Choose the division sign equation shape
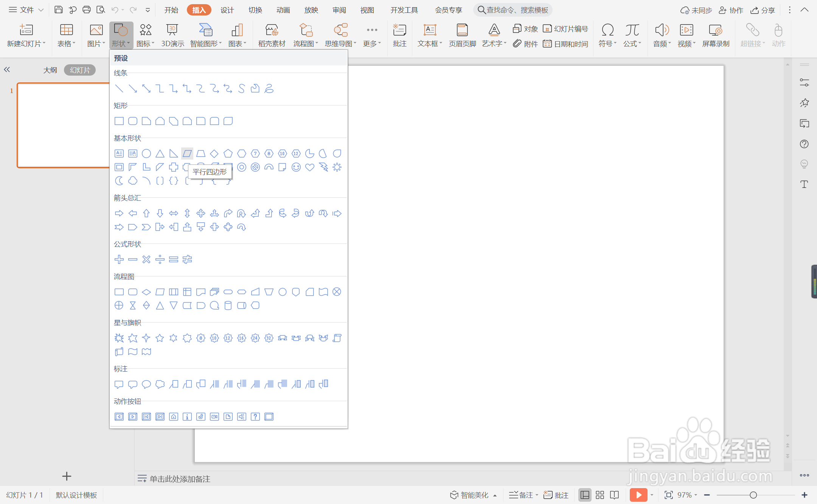 [x=160, y=259]
